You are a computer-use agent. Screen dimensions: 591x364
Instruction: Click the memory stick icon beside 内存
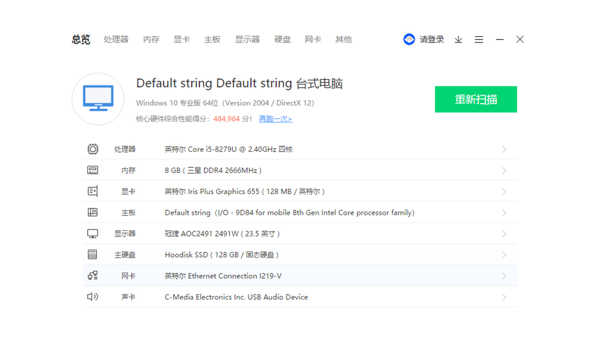93,170
